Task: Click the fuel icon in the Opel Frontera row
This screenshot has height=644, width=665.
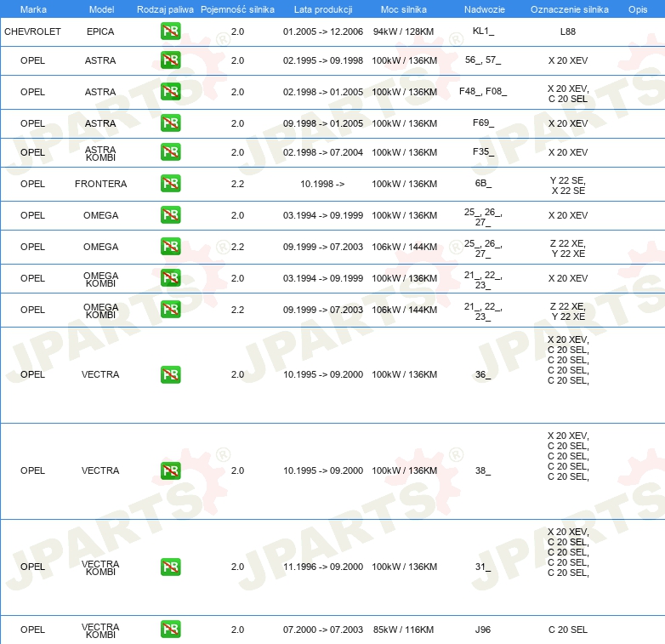Action: click(170, 184)
